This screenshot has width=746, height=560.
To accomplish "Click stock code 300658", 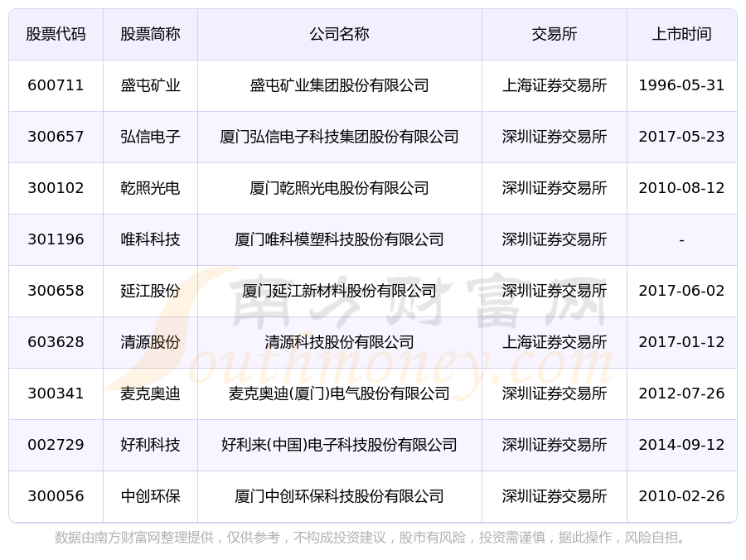I will click(x=56, y=291).
